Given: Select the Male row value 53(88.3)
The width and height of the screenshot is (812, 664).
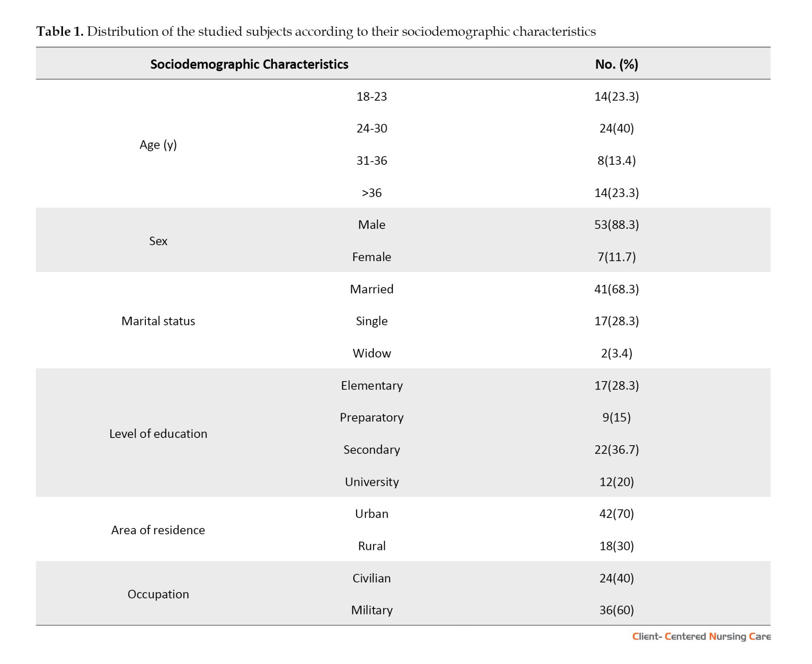Looking at the screenshot, I should coord(616,225).
